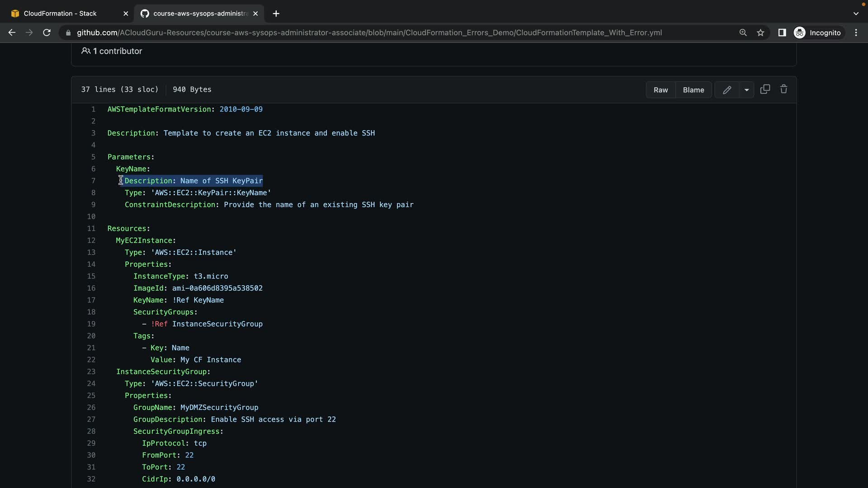Image resolution: width=868 pixels, height=488 pixels.
Task: Reload the current page
Action: pos(47,33)
